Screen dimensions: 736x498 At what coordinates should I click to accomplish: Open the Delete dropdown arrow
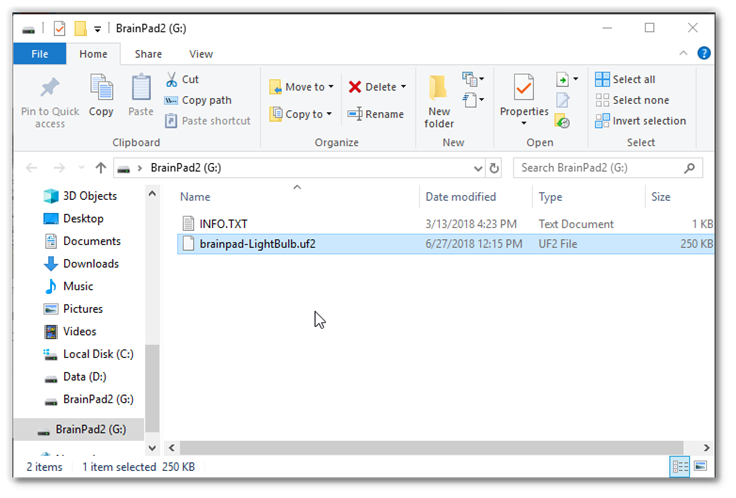(x=403, y=87)
